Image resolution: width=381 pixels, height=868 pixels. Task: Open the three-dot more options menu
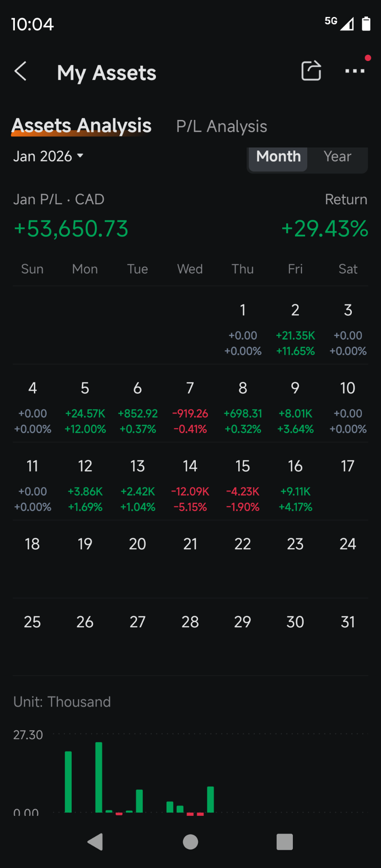pyautogui.click(x=355, y=71)
